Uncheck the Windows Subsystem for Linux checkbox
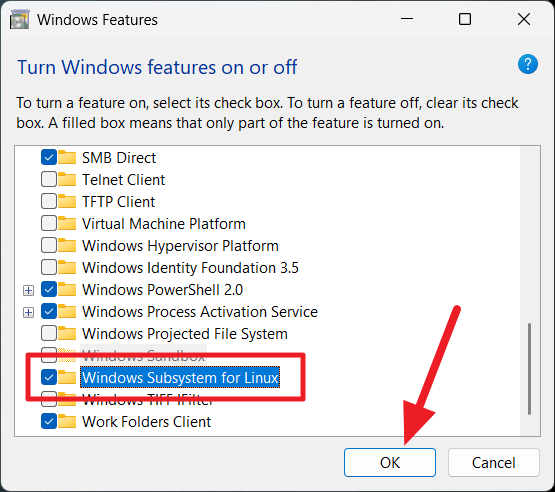The width and height of the screenshot is (555, 492). (49, 377)
